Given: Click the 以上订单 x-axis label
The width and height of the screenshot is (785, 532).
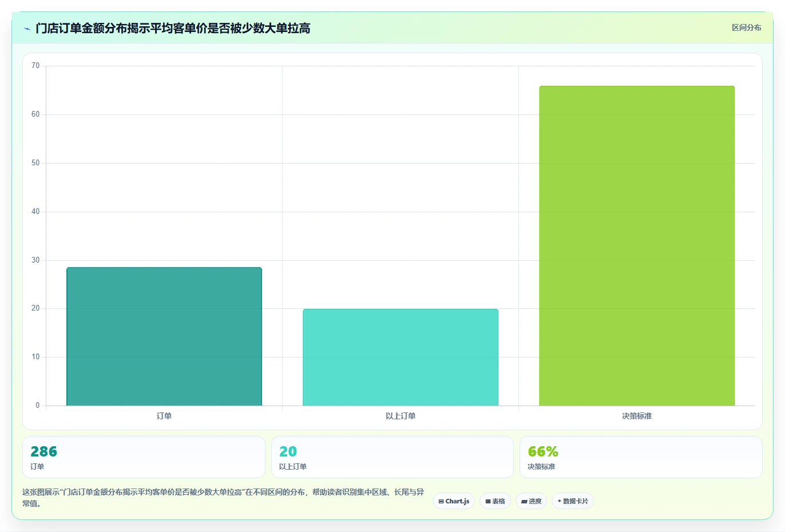Looking at the screenshot, I should (401, 416).
